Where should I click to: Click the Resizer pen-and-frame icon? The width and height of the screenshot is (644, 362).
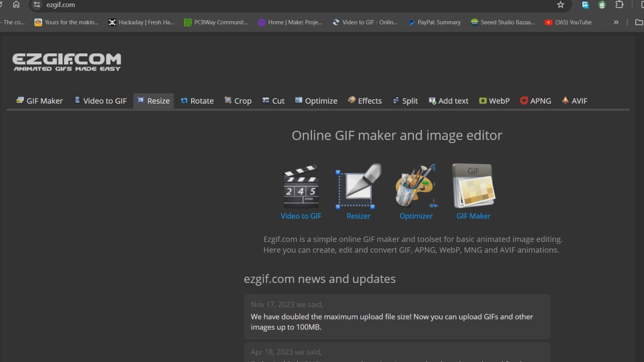click(359, 186)
